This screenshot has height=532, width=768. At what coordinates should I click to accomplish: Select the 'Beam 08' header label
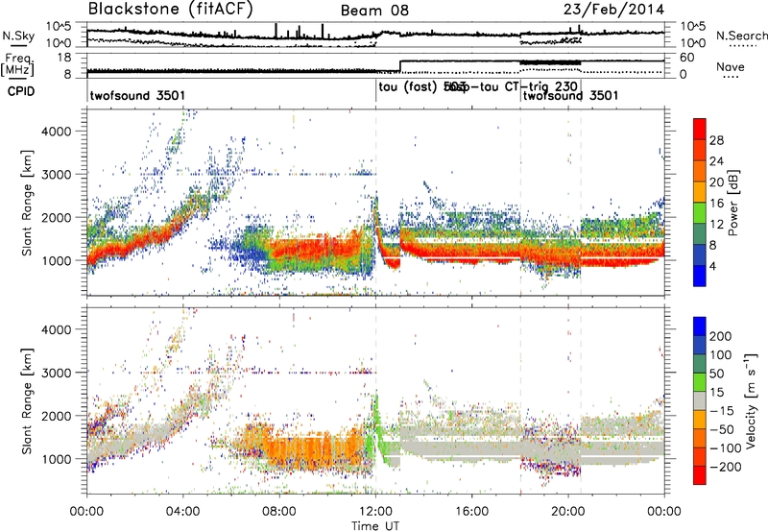pyautogui.click(x=374, y=11)
